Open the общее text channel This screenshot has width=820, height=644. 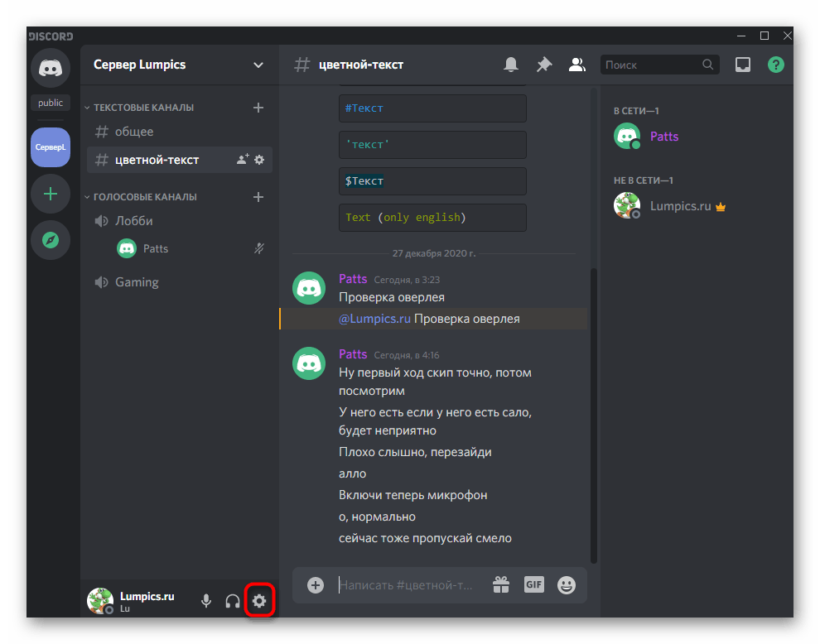click(x=180, y=132)
